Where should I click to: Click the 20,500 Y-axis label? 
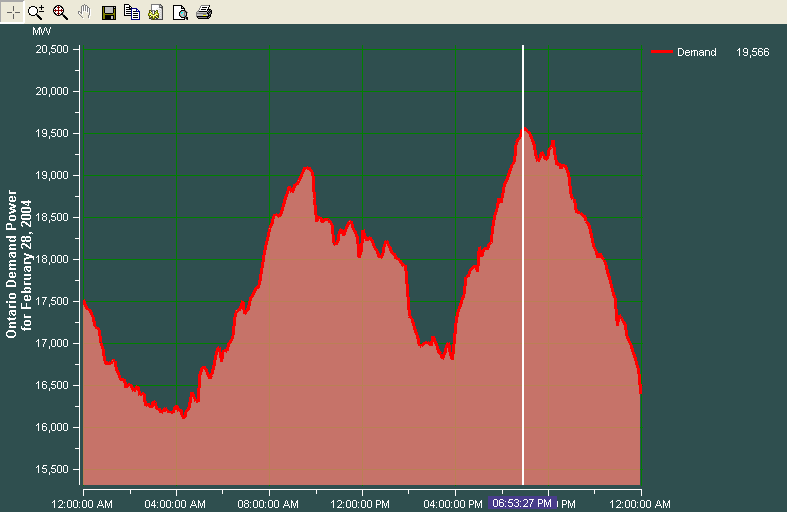click(x=51, y=49)
